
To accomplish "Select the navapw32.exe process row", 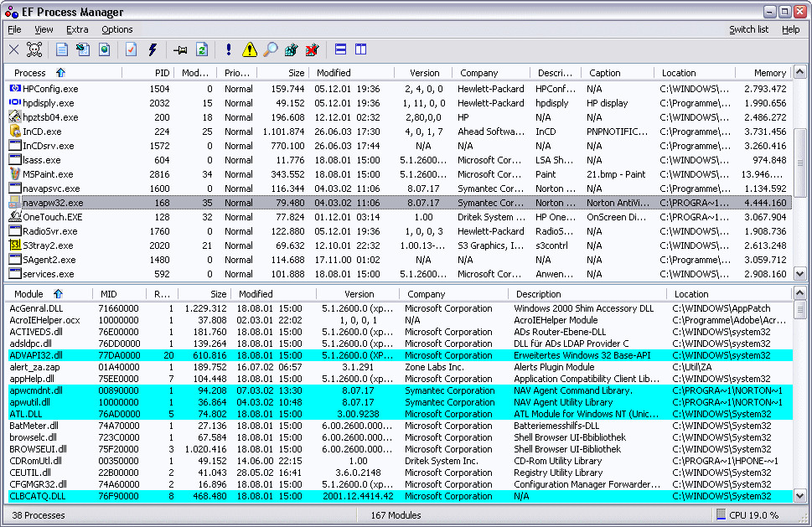I will click(399, 203).
